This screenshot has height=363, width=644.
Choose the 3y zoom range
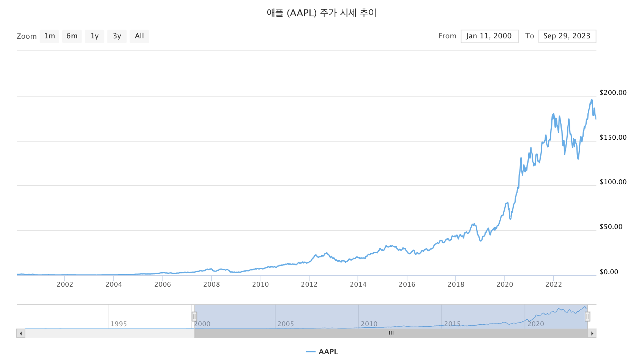[x=117, y=36]
